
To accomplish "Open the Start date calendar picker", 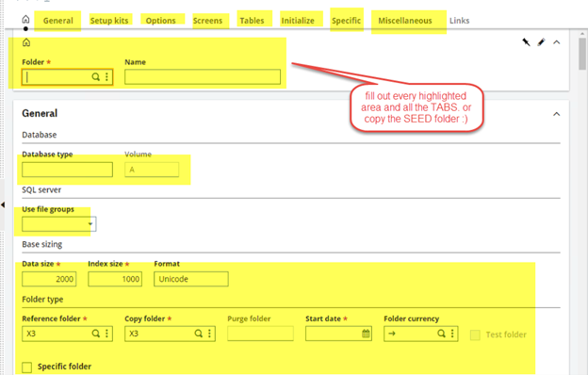I will (366, 334).
